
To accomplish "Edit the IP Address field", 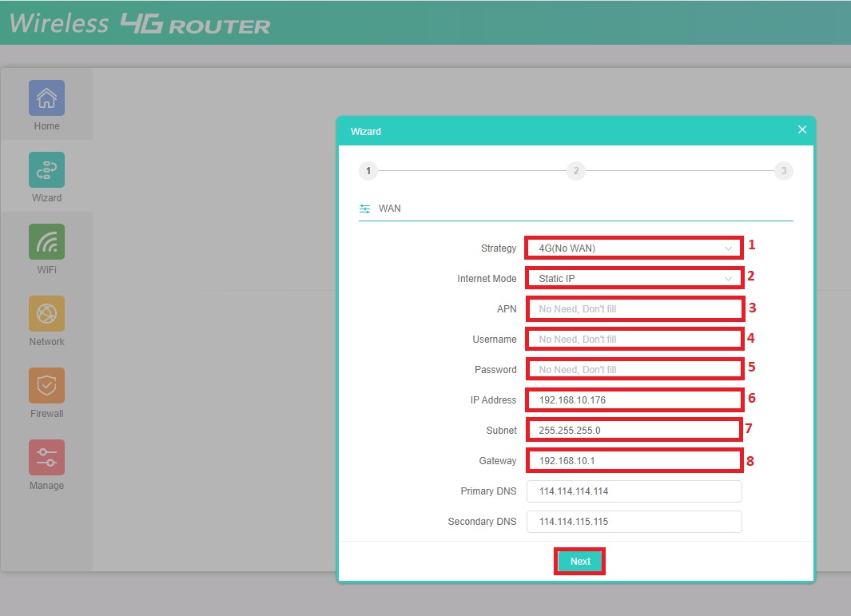I will [x=634, y=399].
